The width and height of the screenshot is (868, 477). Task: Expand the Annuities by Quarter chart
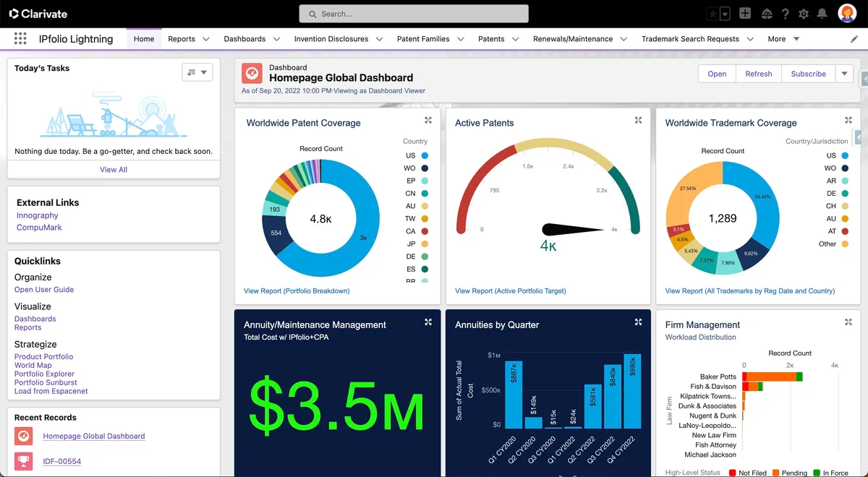pyautogui.click(x=638, y=322)
